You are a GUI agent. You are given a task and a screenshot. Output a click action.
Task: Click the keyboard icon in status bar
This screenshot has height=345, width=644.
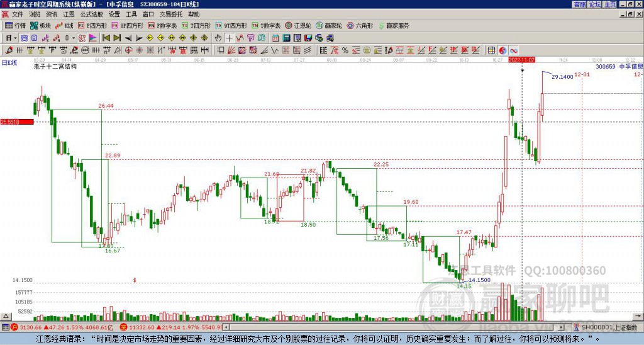[x=5, y=327]
